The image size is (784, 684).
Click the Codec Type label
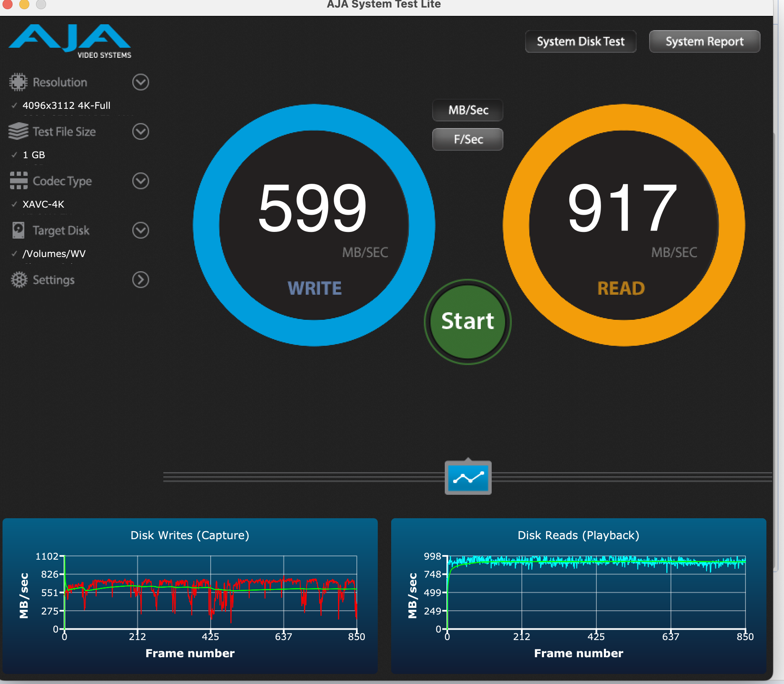pyautogui.click(x=62, y=181)
